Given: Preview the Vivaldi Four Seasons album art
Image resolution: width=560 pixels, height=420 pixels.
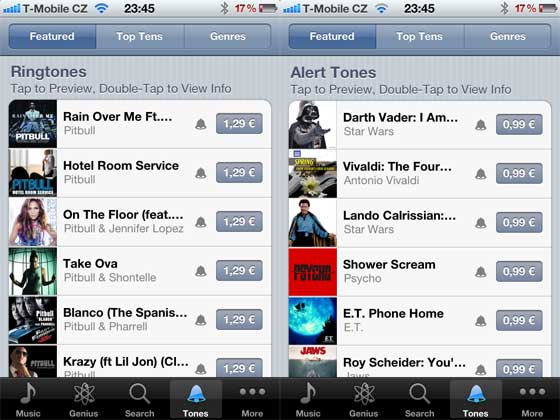Looking at the screenshot, I should tap(312, 174).
